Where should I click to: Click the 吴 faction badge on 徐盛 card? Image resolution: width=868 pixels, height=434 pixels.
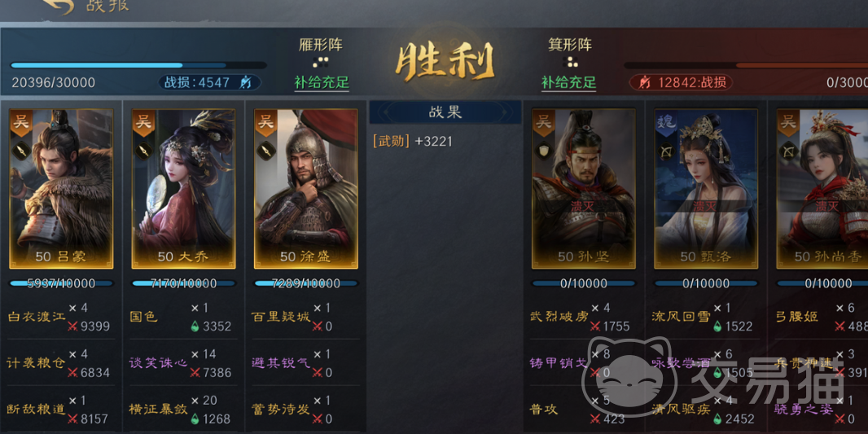coord(265,123)
